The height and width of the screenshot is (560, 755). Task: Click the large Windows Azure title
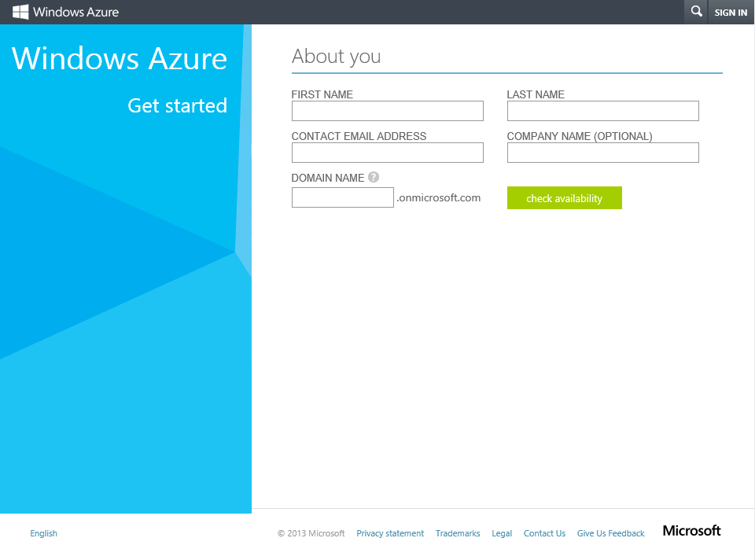click(x=120, y=59)
